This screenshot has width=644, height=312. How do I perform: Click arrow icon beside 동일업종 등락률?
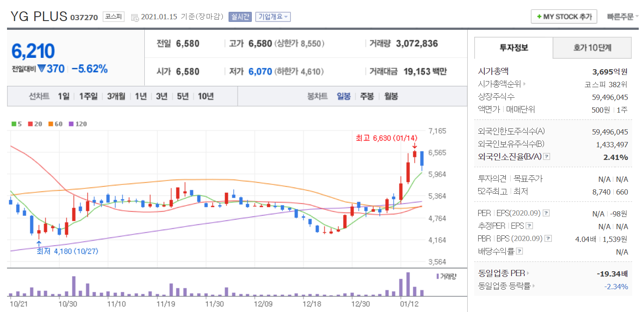(533, 286)
